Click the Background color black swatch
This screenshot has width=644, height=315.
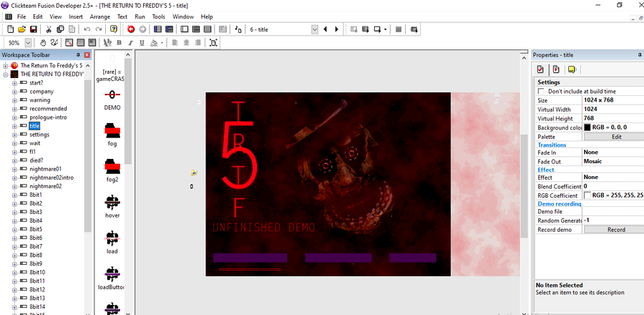(x=587, y=127)
